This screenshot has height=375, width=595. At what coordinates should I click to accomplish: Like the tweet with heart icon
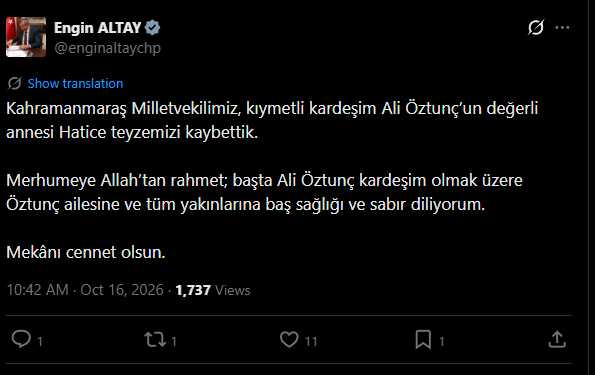coord(289,339)
